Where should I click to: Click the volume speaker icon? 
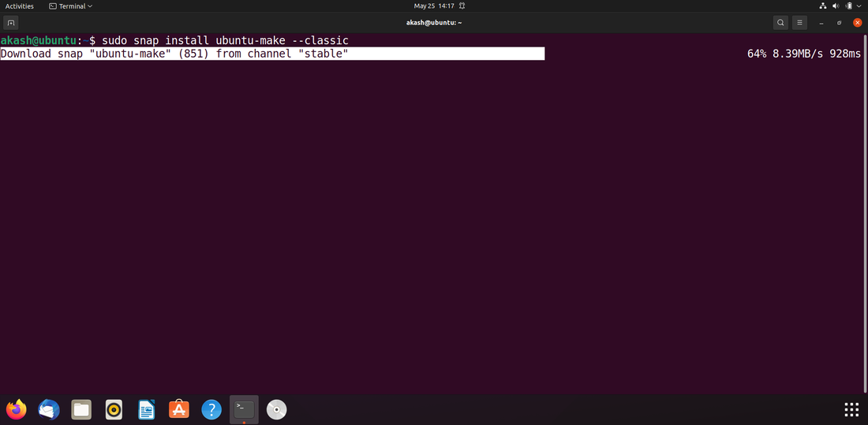click(x=836, y=6)
